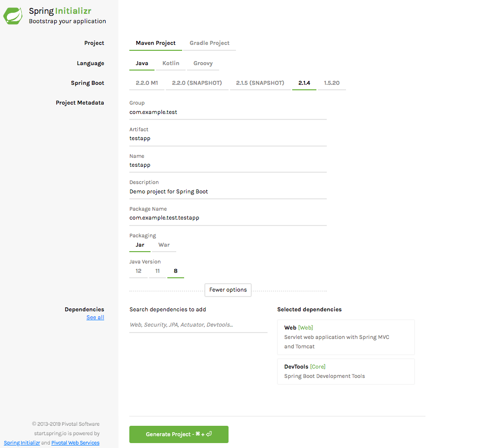Click the '[Web]' tag text
Screen dimensions: 501x448
coord(306,328)
